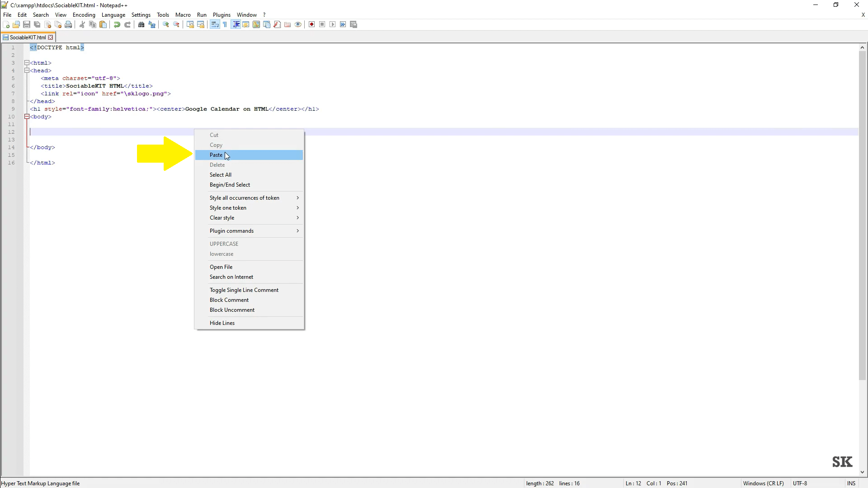868x488 pixels.
Task: Click Search on Internet menu entry
Action: (231, 277)
